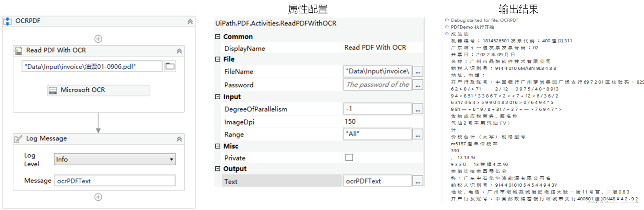Click the plus icon below Log Message
Image resolution: width=644 pixels, height=210 pixels.
[x=98, y=197]
